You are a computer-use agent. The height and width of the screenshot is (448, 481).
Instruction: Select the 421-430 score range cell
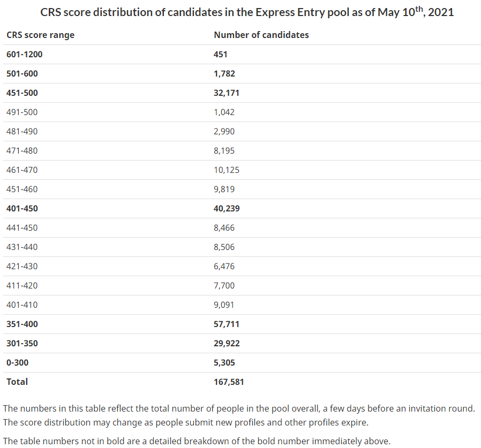pos(22,266)
